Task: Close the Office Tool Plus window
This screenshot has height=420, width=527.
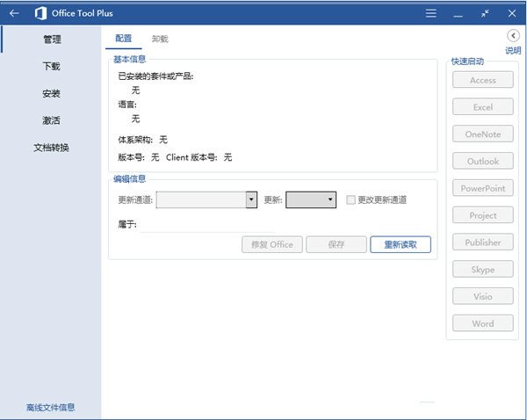Action: [512, 13]
